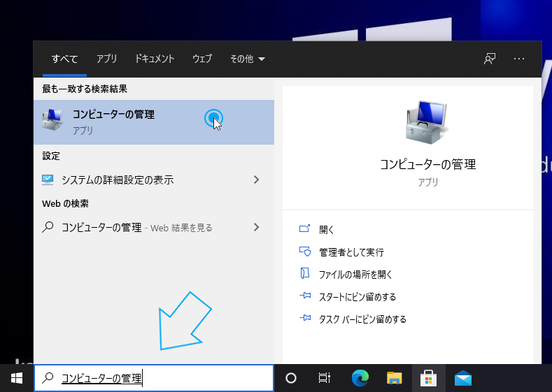Switch to the ドキュメント tab
This screenshot has height=392, width=552.
155,59
